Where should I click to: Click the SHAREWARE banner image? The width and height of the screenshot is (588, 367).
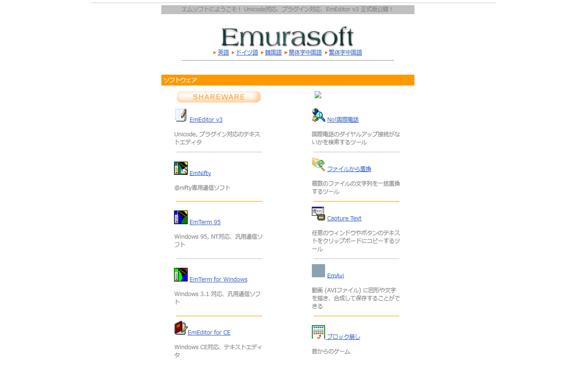point(219,97)
